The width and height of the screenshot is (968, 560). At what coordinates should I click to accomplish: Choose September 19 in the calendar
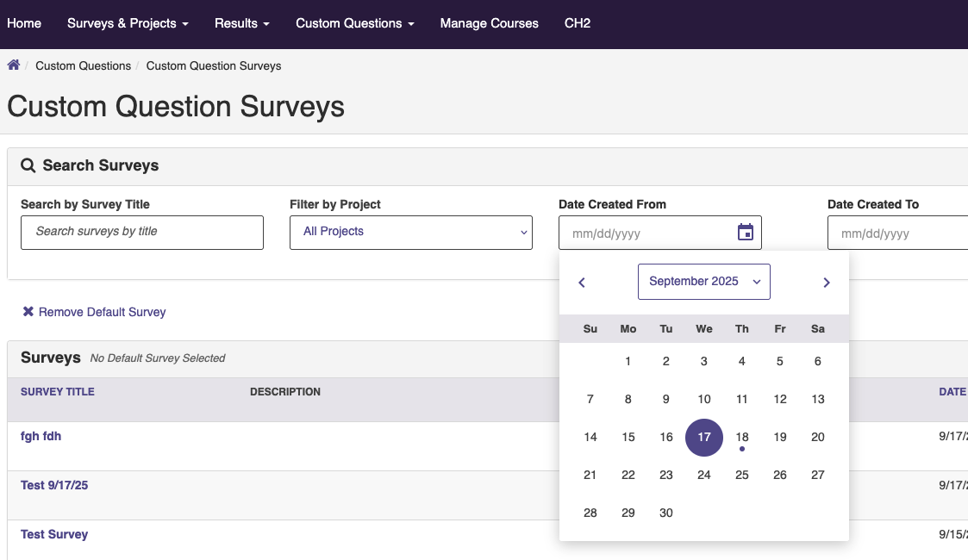(780, 438)
